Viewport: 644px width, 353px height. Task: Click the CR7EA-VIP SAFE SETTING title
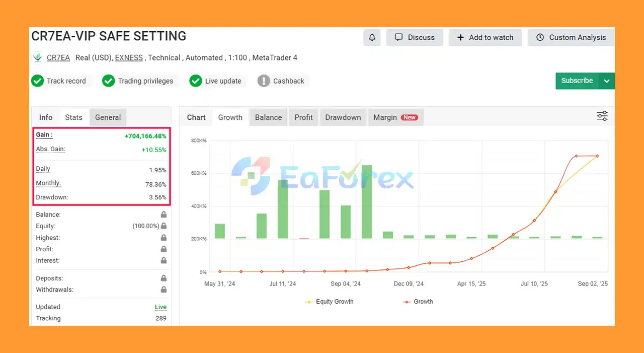pyautogui.click(x=109, y=36)
